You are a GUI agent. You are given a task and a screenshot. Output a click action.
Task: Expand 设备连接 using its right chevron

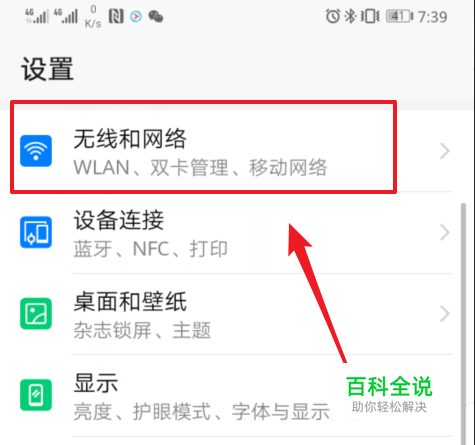[445, 232]
